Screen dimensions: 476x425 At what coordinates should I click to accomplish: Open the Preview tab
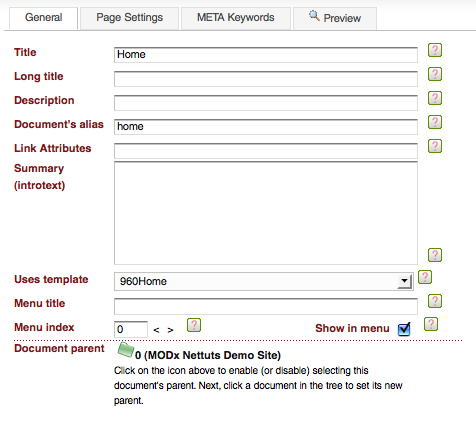tap(335, 18)
